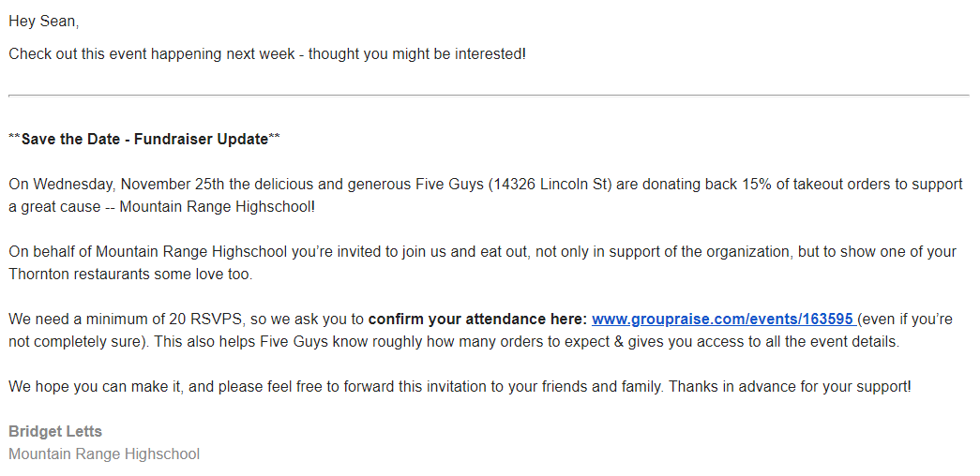Click the bold 'confirm your attendance here:' text
This screenshot has width=980, height=476.
point(477,320)
